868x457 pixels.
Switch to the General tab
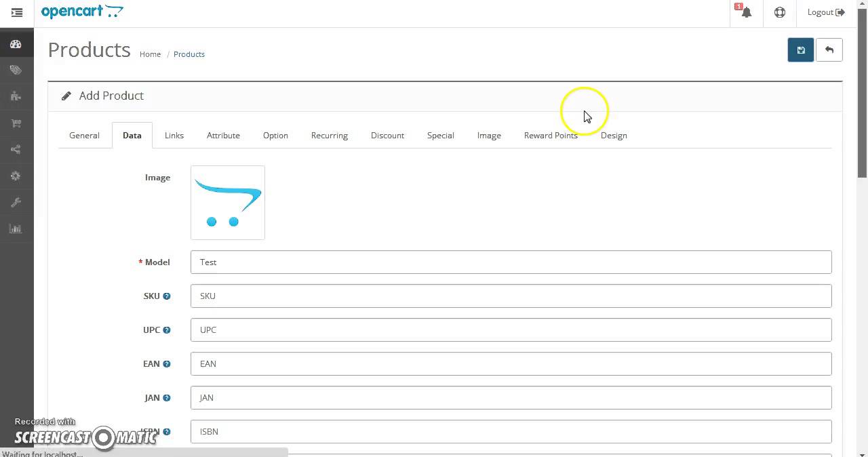84,136
